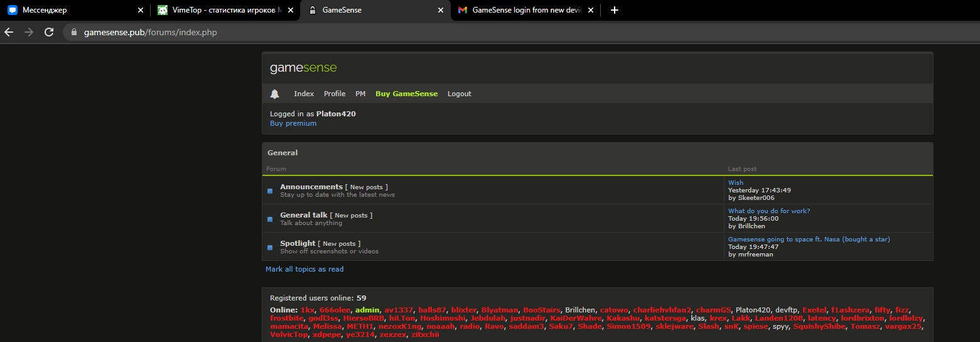The width and height of the screenshot is (980, 342).
Task: Open the PM navigation item
Action: [360, 94]
